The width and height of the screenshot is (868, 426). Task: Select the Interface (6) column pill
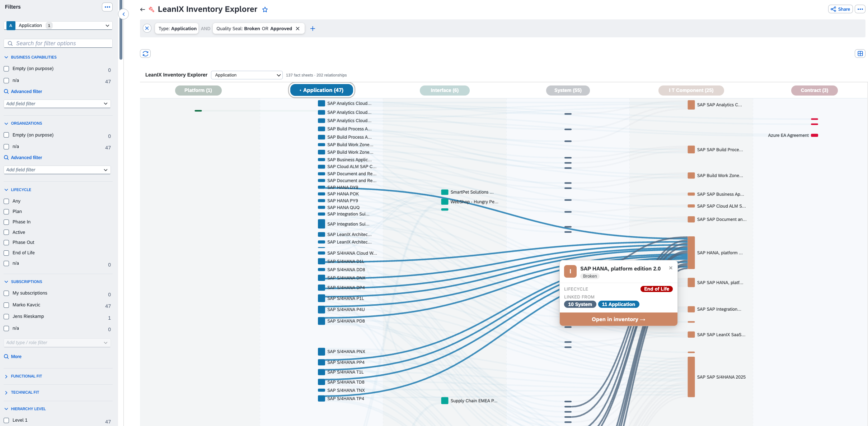point(445,90)
